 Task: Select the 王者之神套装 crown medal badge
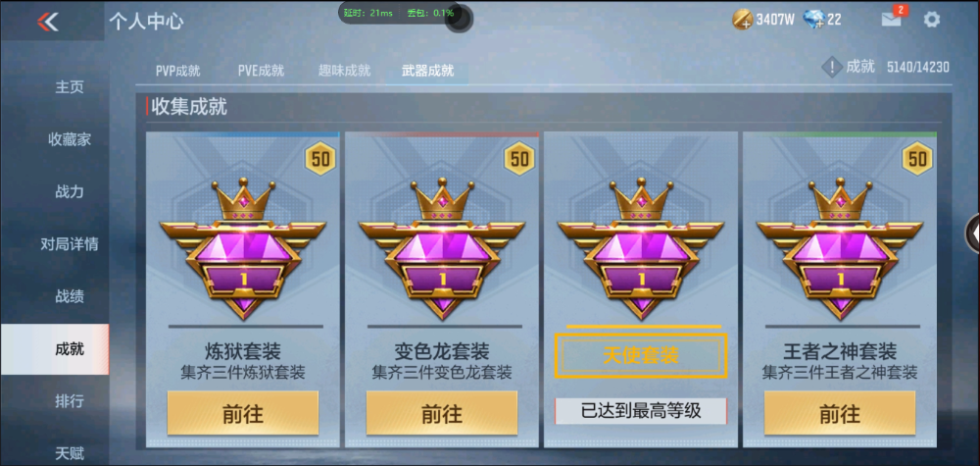[x=840, y=249]
